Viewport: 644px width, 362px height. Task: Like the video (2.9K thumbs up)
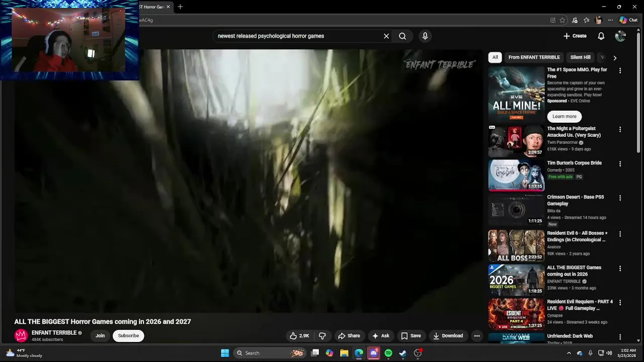click(x=299, y=336)
